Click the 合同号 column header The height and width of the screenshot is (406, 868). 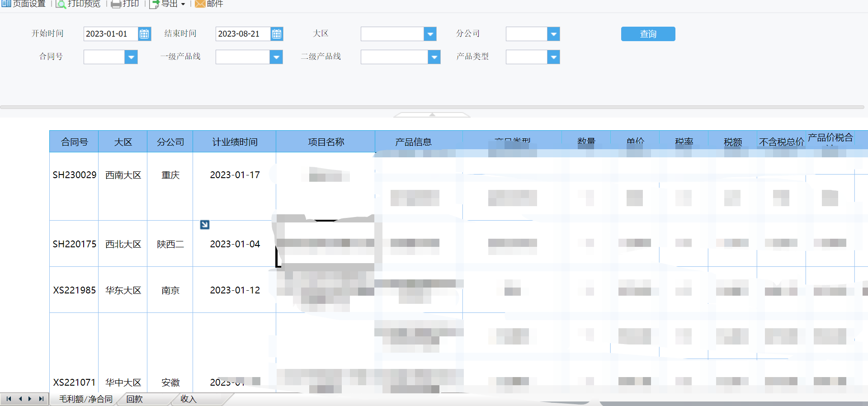(74, 142)
